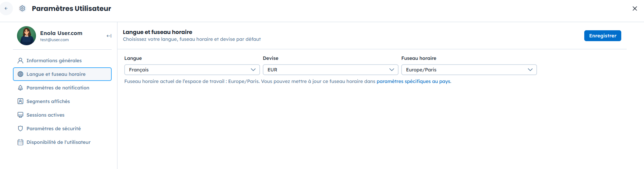Viewport: 644px width, 169px height.
Task: Click the segments displayed contact icon
Action: click(x=20, y=101)
